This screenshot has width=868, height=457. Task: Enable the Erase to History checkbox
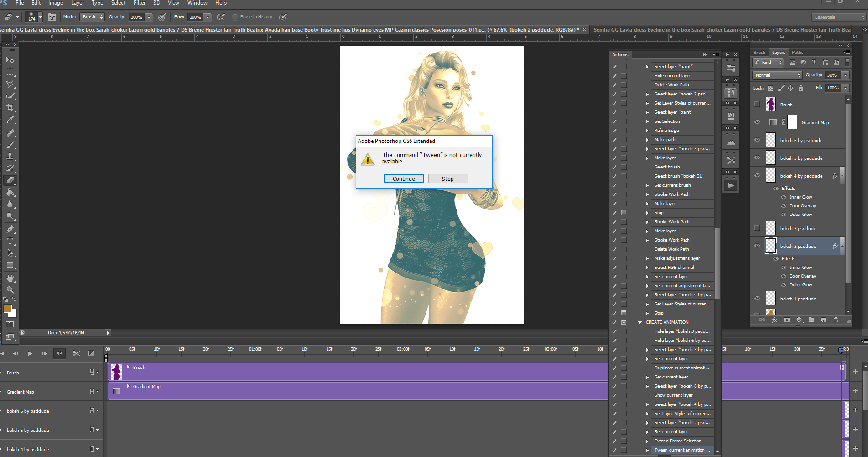point(235,17)
